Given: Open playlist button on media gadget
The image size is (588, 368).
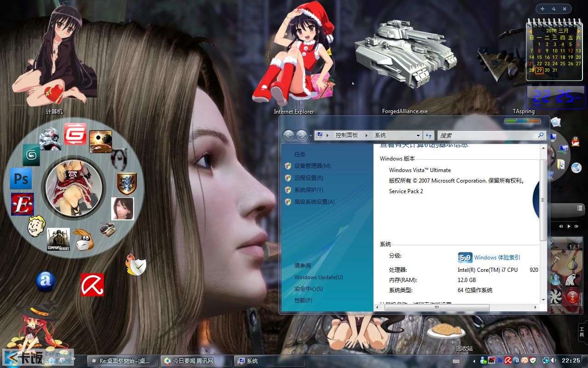Looking at the screenshot, I should (580, 208).
